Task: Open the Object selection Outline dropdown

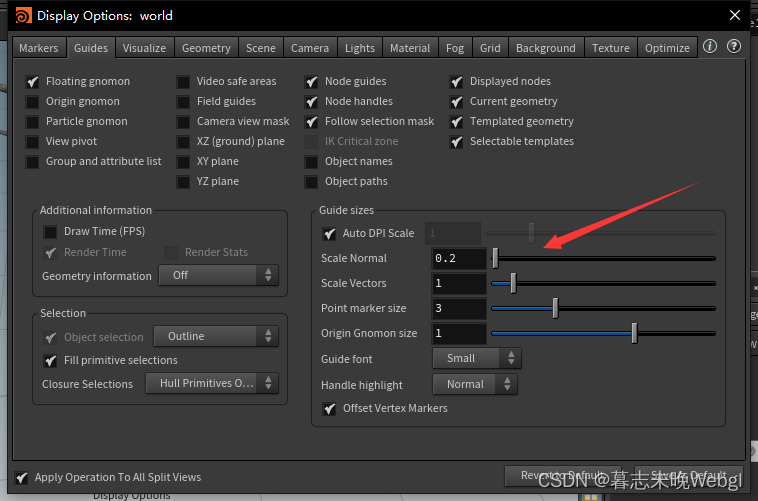Action: pos(216,336)
